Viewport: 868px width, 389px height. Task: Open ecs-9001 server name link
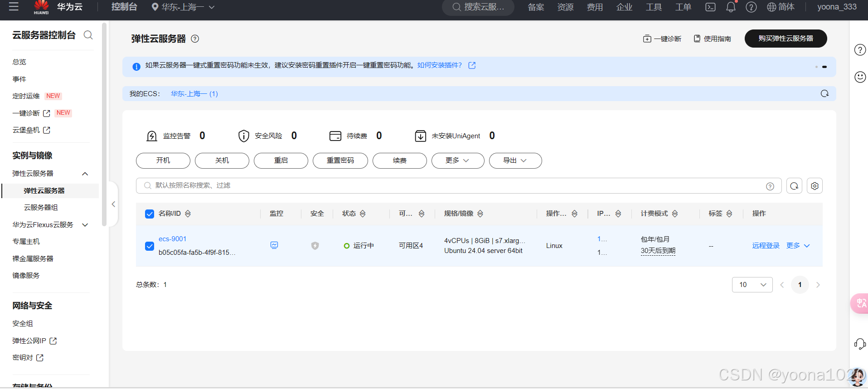[x=172, y=239]
